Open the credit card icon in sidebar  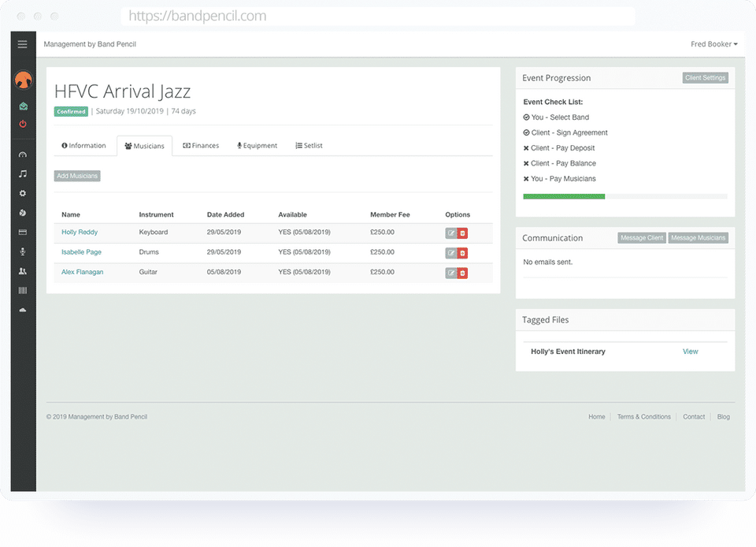(x=23, y=232)
